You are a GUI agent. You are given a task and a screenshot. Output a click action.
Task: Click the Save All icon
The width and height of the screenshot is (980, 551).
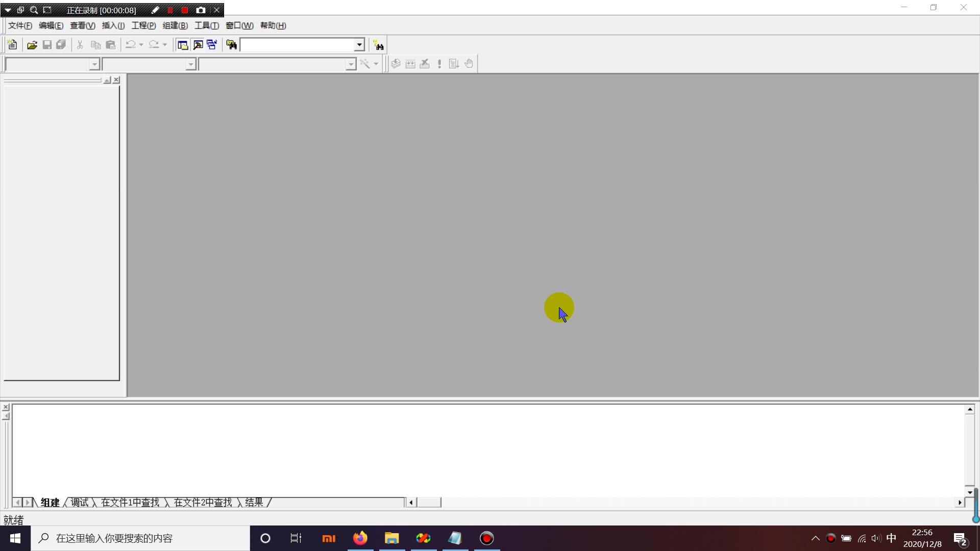pos(61,45)
